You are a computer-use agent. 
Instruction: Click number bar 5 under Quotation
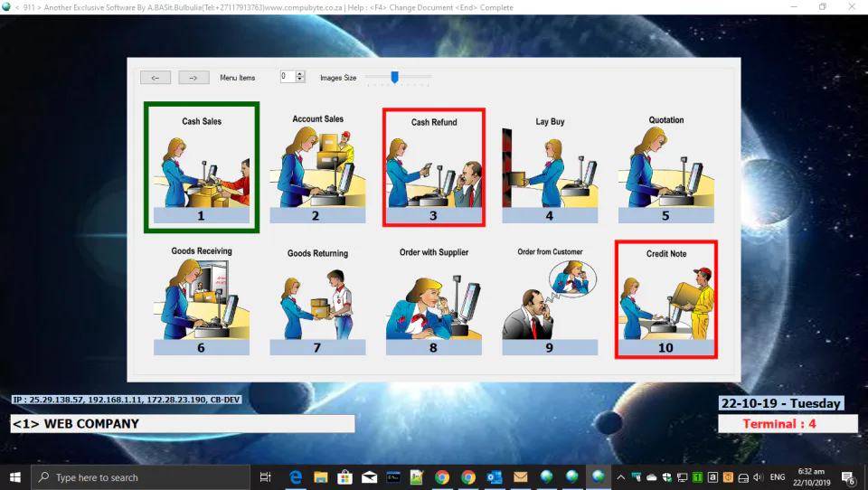666,215
